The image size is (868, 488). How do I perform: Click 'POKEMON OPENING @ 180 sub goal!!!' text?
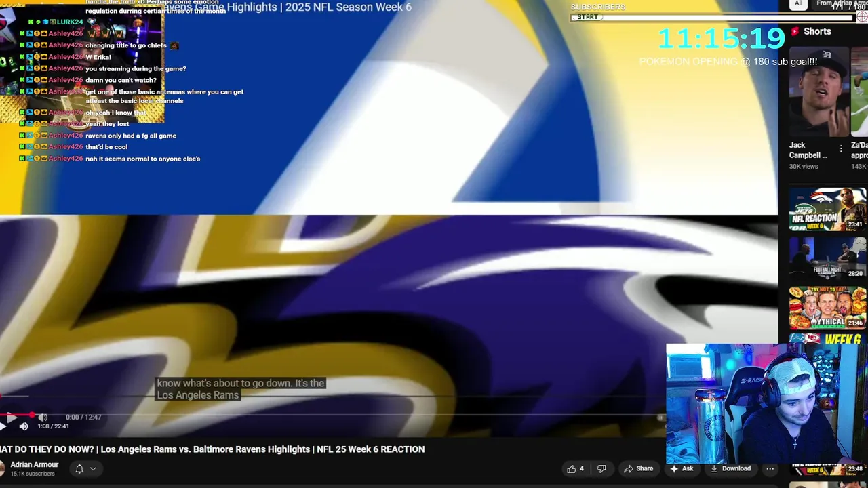[728, 62]
